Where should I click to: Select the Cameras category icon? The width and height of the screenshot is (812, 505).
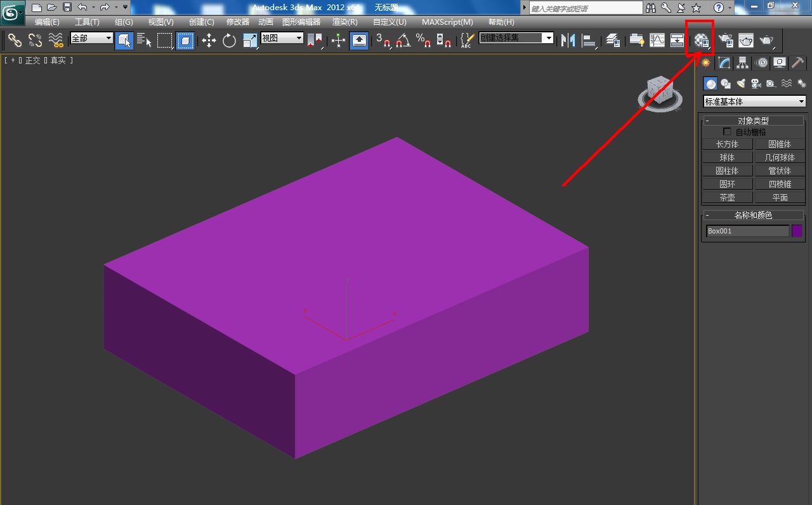[756, 84]
